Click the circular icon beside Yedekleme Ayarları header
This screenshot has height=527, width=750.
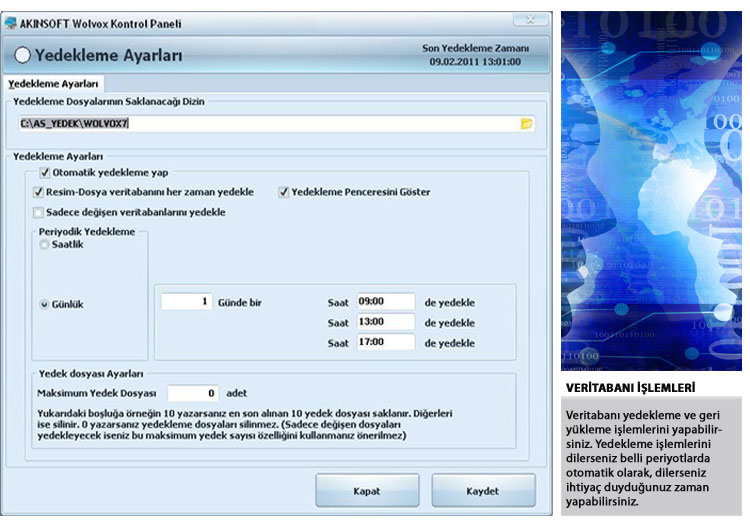(x=22, y=56)
